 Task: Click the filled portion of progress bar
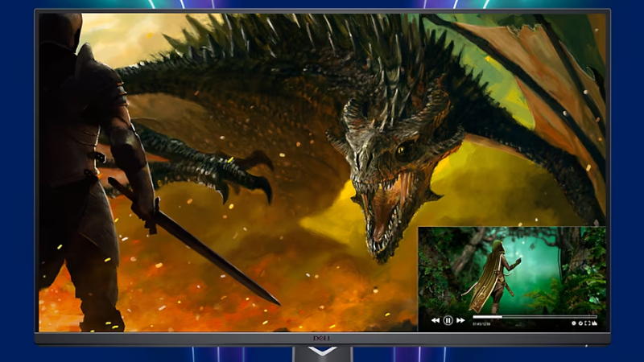487,317
